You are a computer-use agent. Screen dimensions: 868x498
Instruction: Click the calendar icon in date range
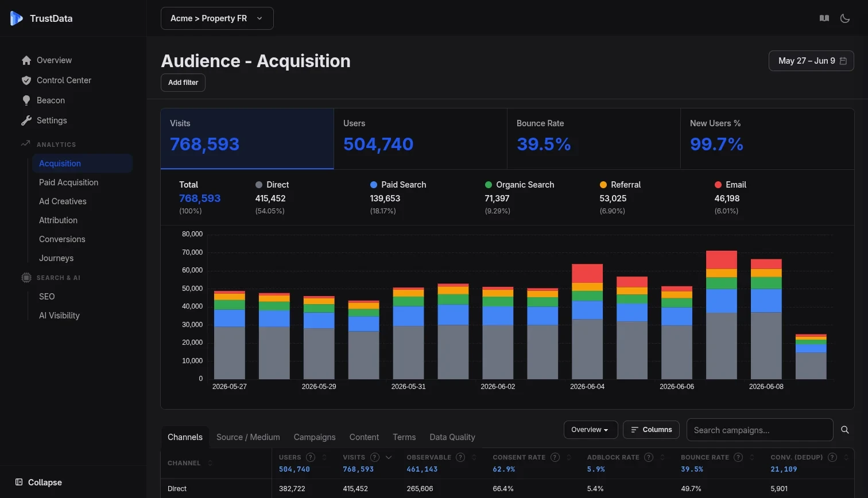click(x=843, y=61)
